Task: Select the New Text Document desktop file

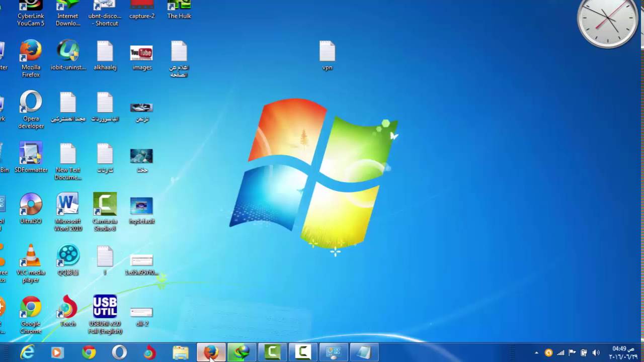Action: 68,161
